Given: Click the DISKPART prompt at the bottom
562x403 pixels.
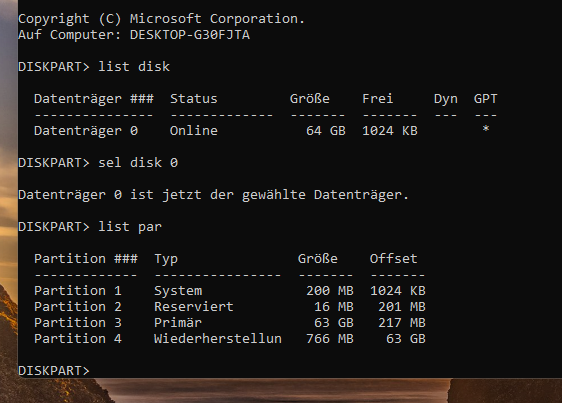Looking at the screenshot, I should click(x=54, y=370).
